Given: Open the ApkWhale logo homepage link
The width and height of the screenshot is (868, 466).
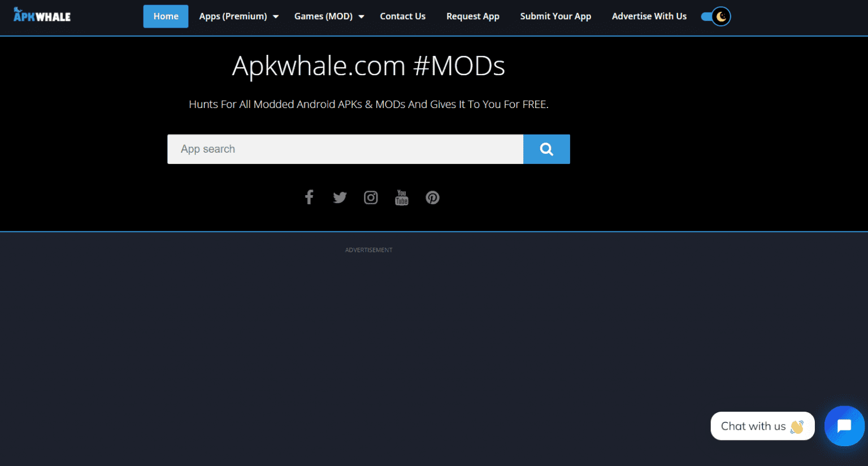Looking at the screenshot, I should click(42, 15).
